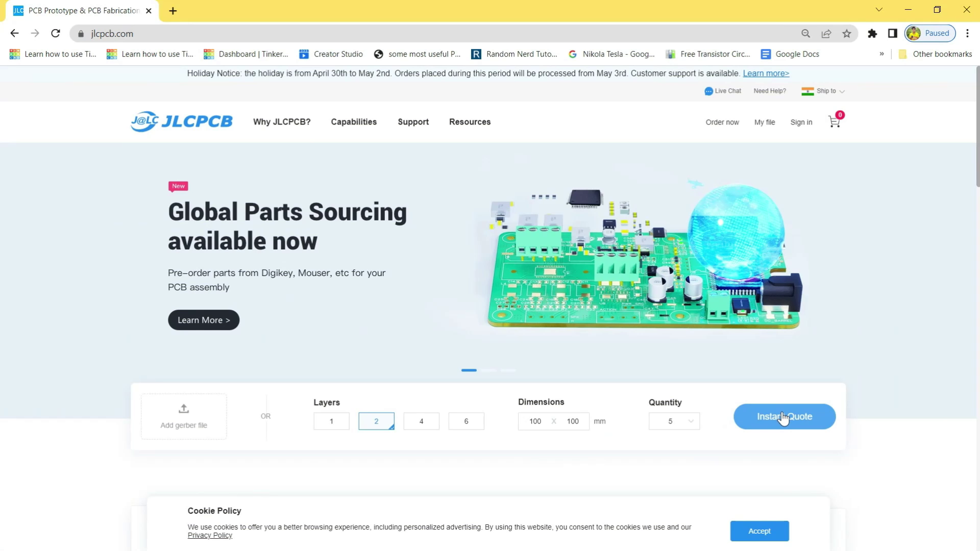980x551 pixels.
Task: Open the Support menu
Action: [x=413, y=122]
